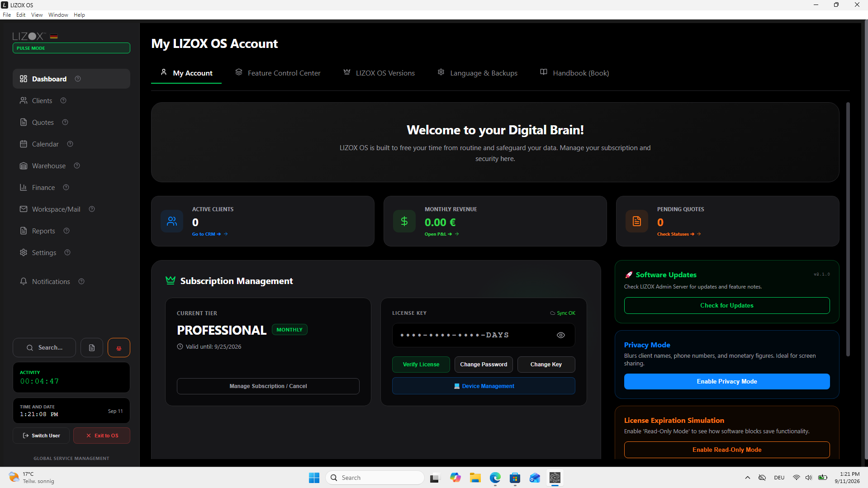This screenshot has height=488, width=868.
Task: Click the Exit to OS button
Action: pyautogui.click(x=102, y=436)
